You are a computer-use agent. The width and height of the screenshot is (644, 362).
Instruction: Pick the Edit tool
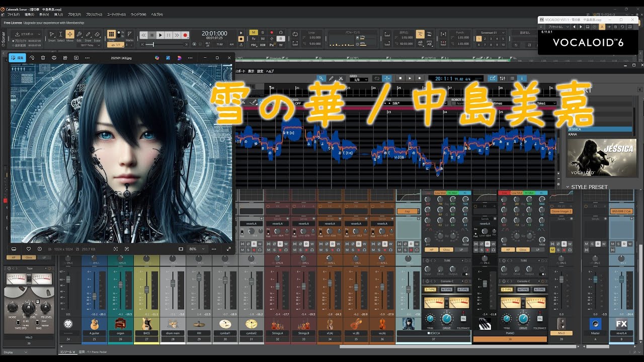[x=79, y=35]
